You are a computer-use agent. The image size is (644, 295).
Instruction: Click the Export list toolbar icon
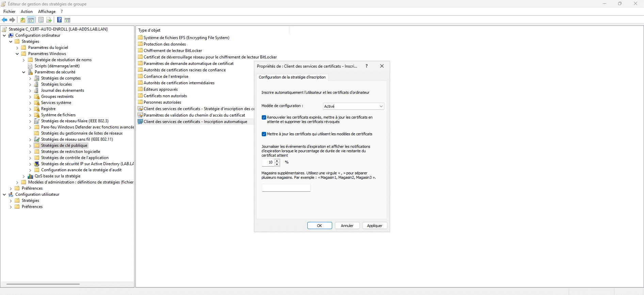click(49, 20)
